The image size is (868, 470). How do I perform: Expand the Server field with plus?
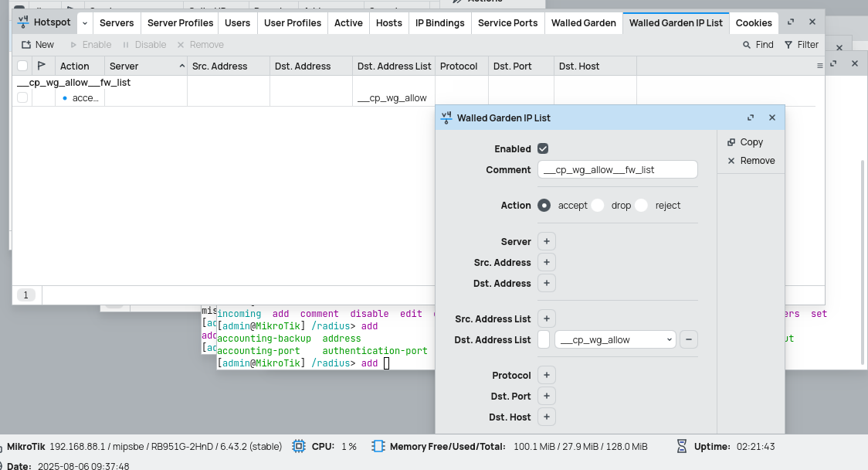(x=546, y=241)
